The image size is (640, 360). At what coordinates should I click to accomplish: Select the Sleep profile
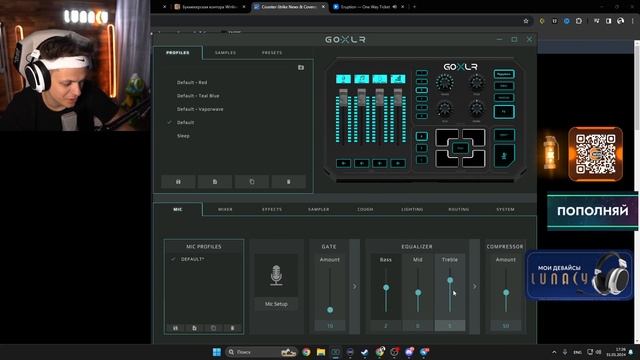pos(183,136)
